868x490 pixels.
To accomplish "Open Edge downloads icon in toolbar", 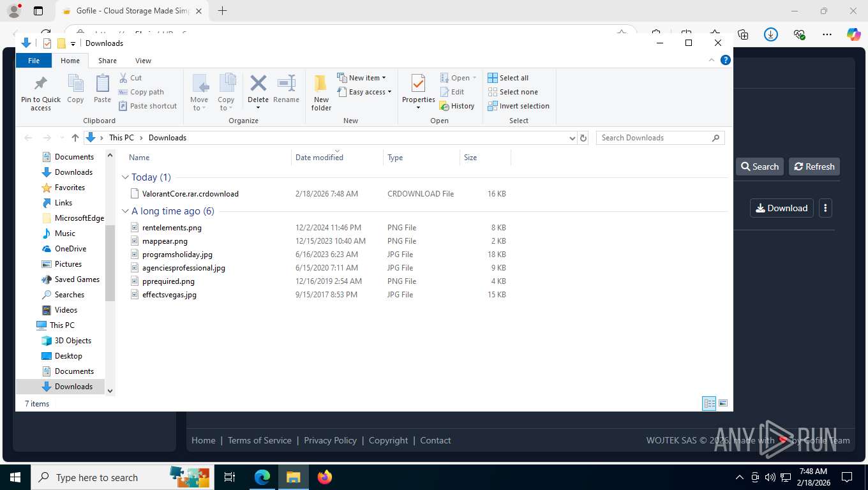I will [771, 34].
